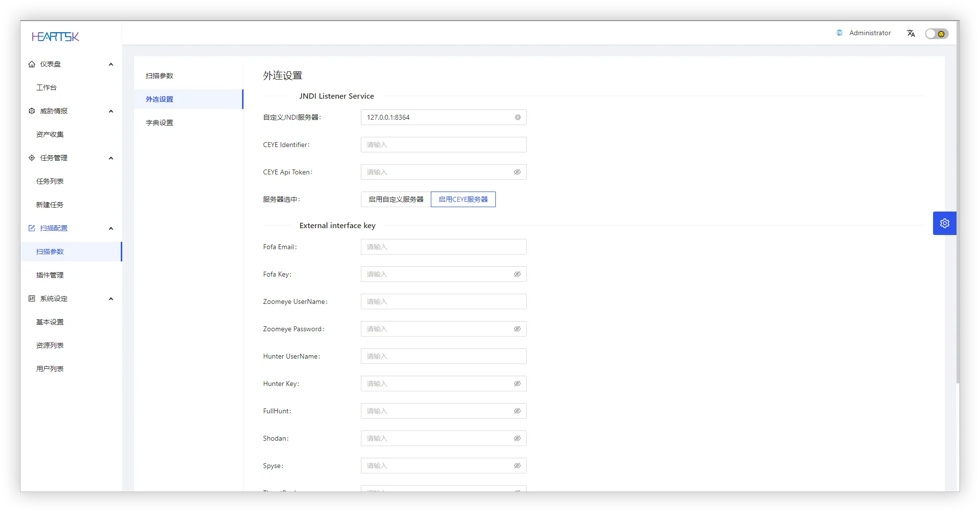
Task: Open 用户列表 in the sidebar
Action: click(50, 369)
